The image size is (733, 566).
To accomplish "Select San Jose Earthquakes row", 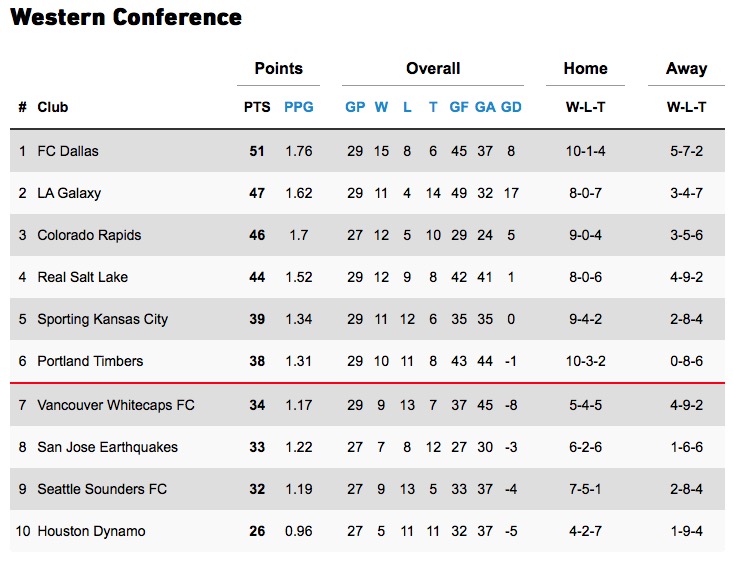I will pyautogui.click(x=107, y=447).
